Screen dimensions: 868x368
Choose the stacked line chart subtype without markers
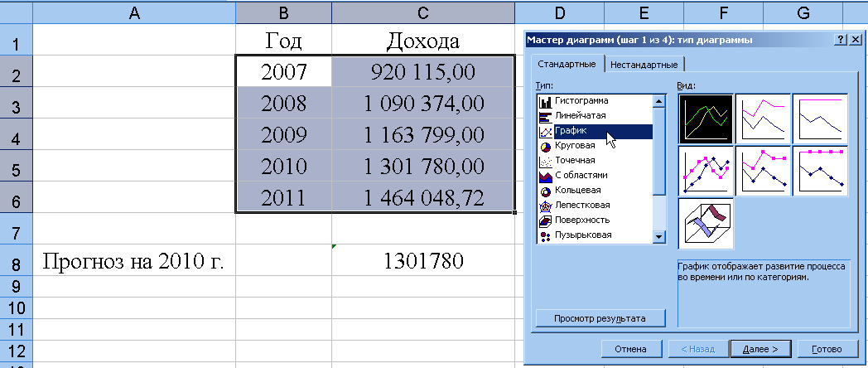(763, 119)
